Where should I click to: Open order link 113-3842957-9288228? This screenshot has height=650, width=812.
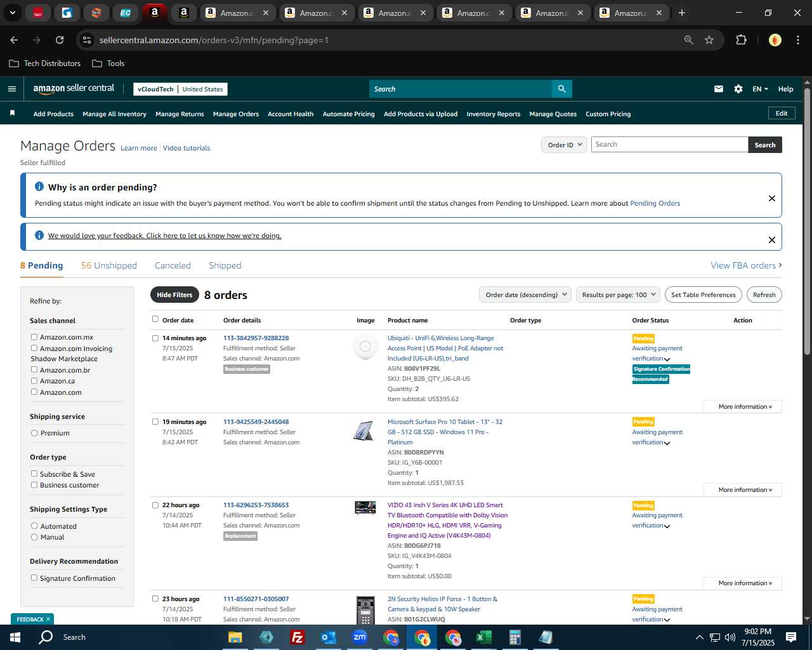[x=256, y=338]
